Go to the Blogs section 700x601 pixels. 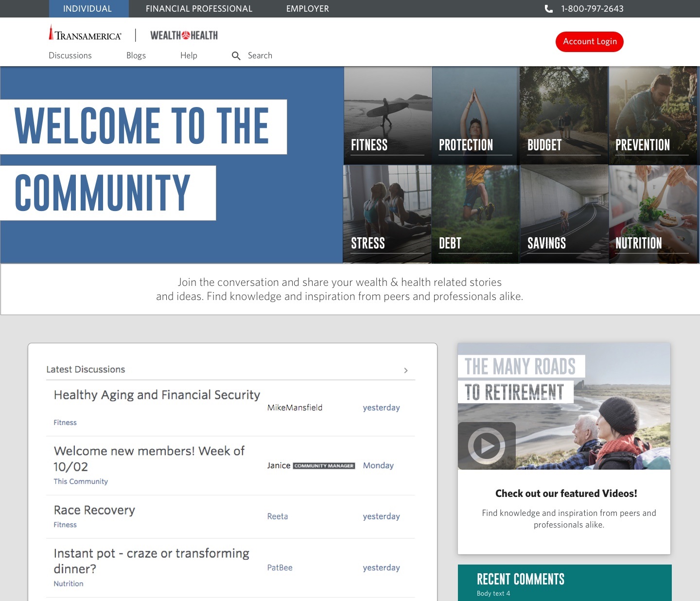136,56
